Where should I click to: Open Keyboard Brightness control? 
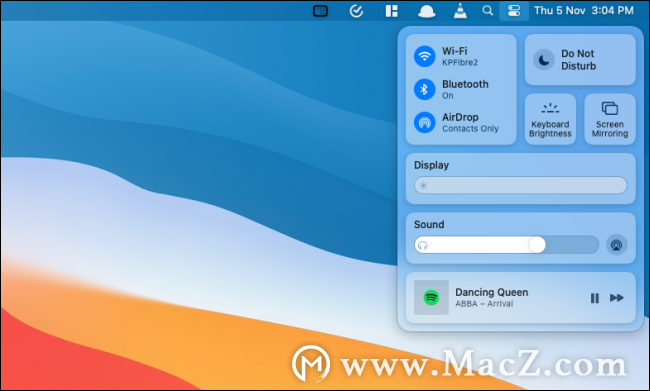(550, 119)
